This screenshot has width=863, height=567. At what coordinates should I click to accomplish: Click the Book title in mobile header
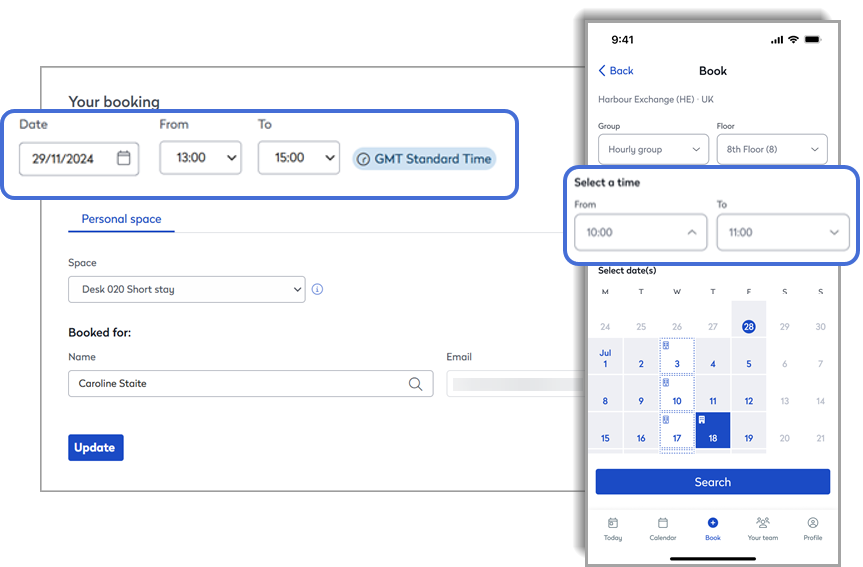pyautogui.click(x=713, y=71)
